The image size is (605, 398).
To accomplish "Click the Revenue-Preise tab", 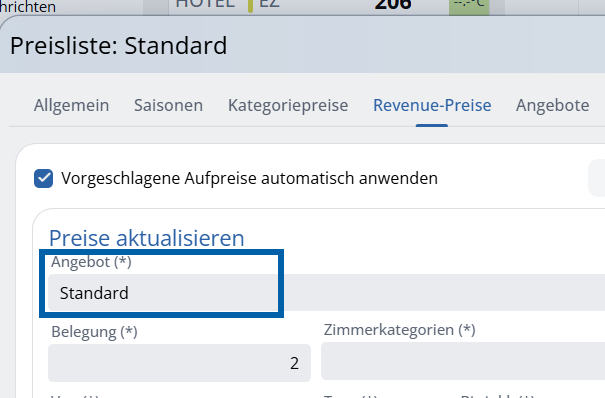I will click(x=432, y=106).
